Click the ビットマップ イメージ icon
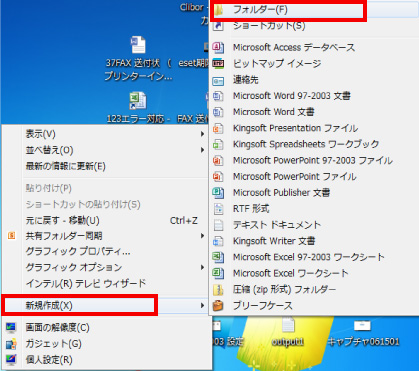 [218, 63]
